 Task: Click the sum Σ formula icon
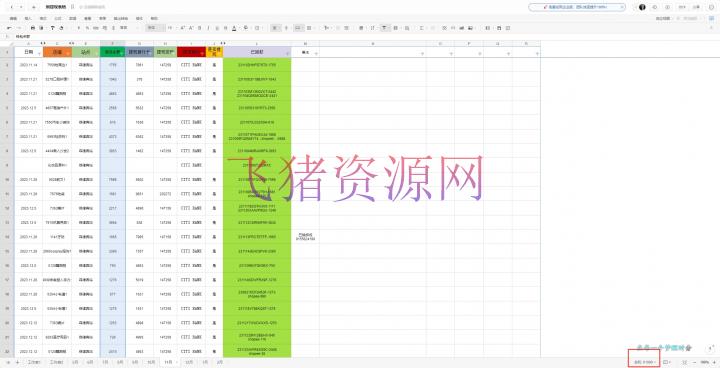click(x=421, y=28)
